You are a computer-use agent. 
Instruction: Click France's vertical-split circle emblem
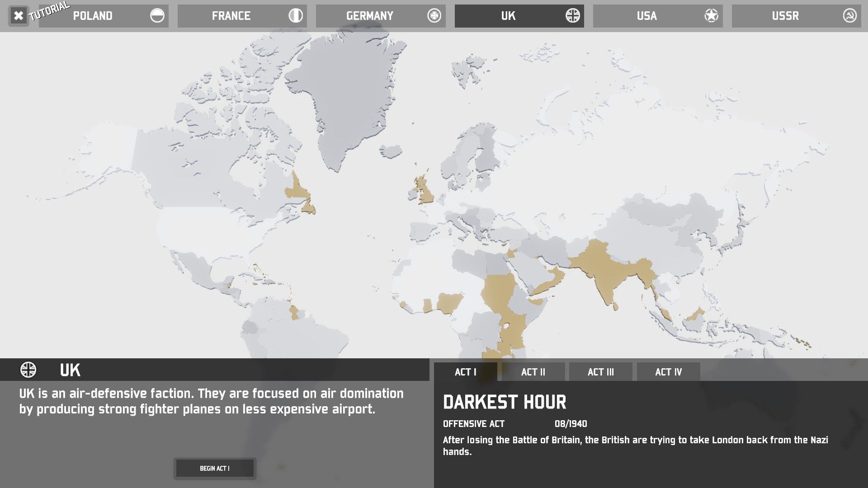pyautogui.click(x=296, y=16)
